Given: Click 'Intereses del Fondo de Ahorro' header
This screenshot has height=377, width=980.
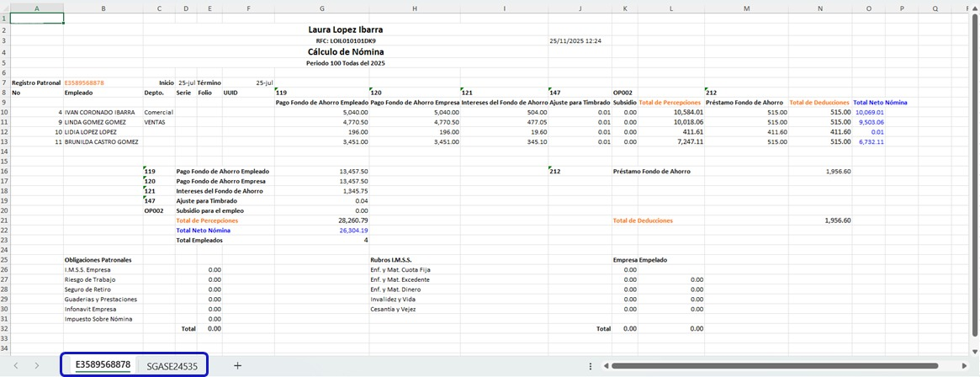Looking at the screenshot, I should [x=504, y=102].
